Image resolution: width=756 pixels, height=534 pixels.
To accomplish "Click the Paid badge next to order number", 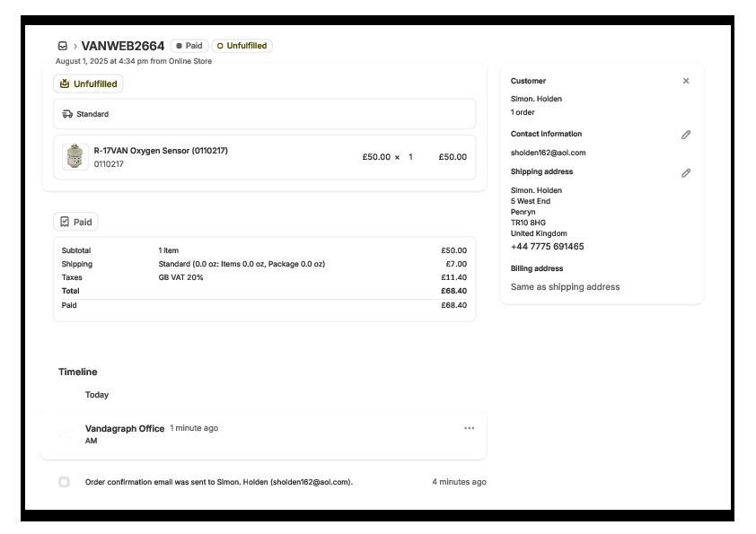I will click(189, 46).
